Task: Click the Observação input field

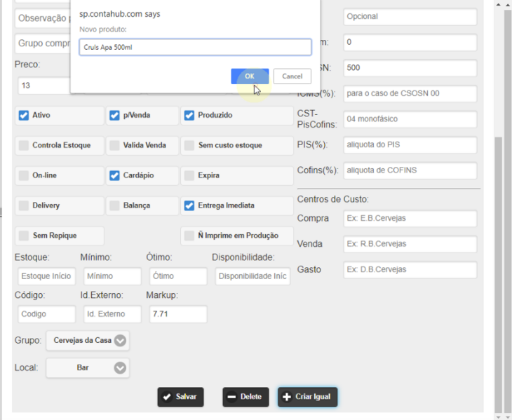Action: click(43, 18)
